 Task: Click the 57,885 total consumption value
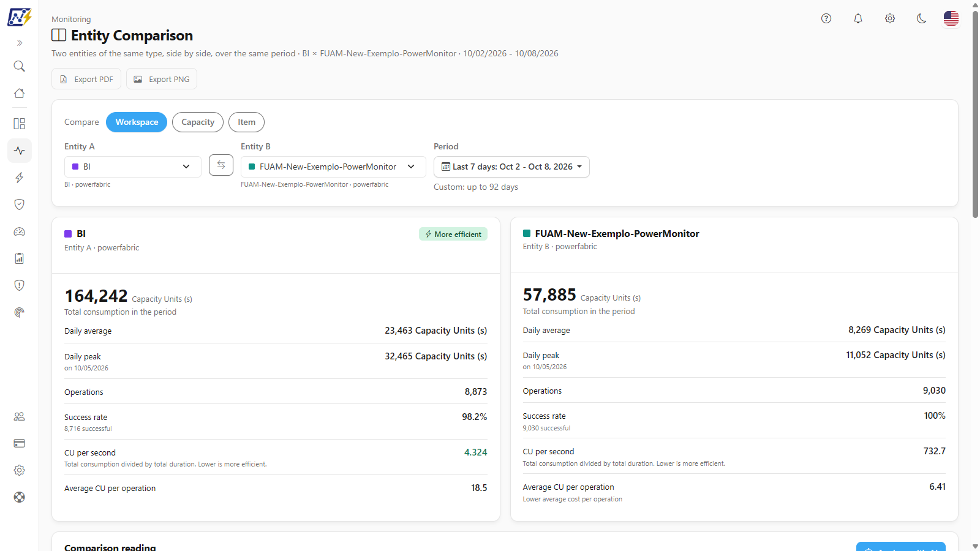(549, 295)
